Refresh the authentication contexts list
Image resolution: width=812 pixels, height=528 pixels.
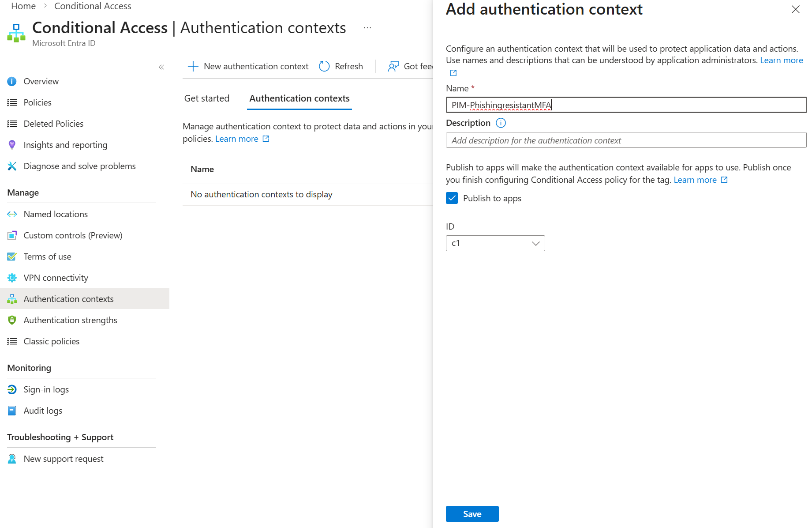tap(341, 66)
